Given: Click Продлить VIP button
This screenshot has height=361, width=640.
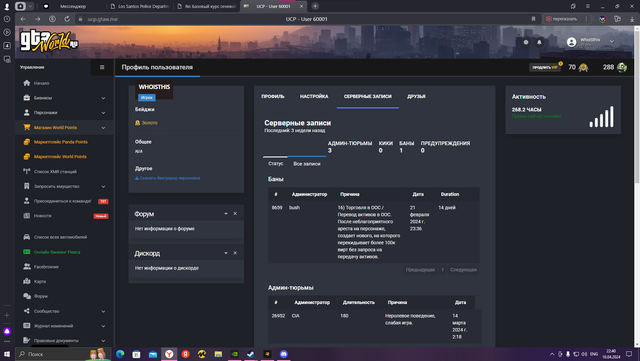Looking at the screenshot, I should coord(544,67).
